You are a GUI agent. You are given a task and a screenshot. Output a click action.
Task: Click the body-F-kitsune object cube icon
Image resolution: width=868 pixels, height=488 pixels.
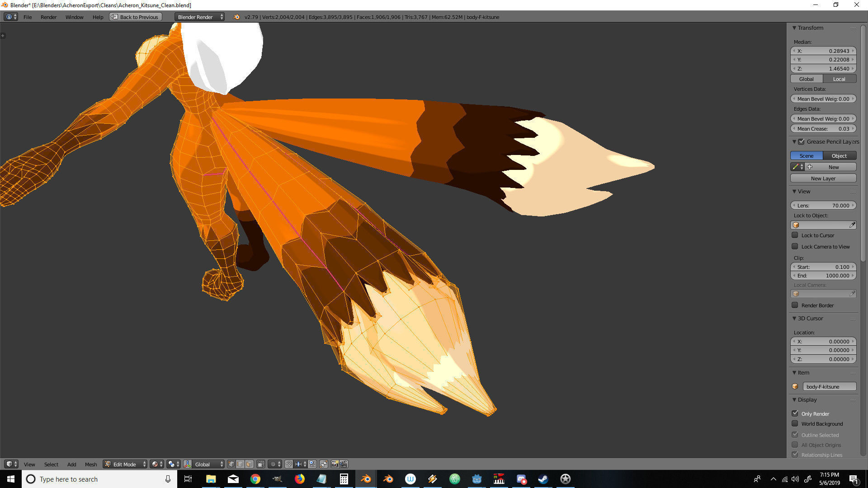pyautogui.click(x=795, y=386)
